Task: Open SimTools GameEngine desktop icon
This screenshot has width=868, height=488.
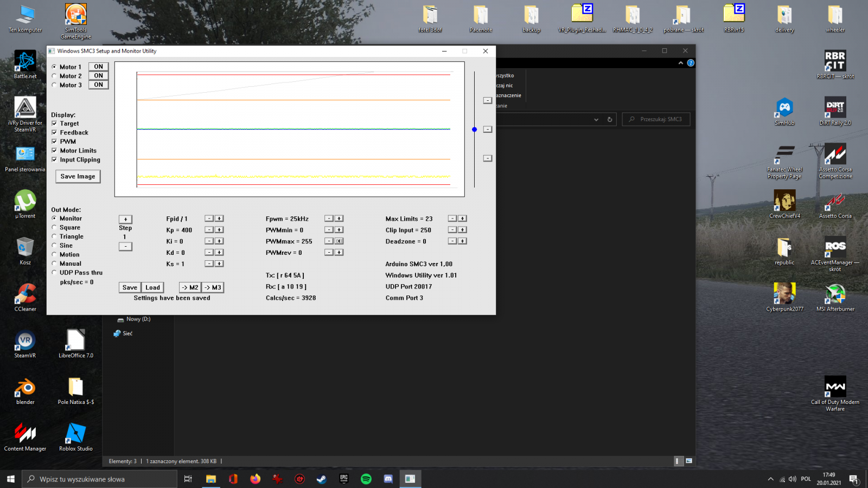Action: (x=76, y=15)
